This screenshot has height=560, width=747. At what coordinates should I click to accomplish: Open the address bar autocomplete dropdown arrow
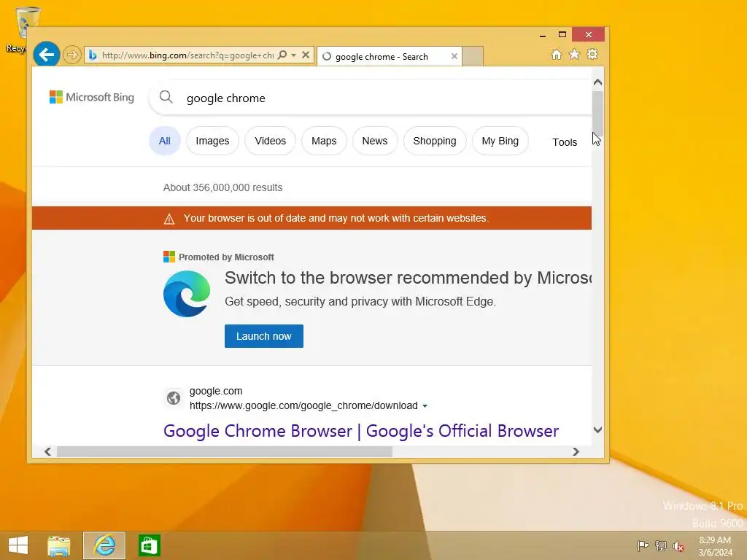[x=294, y=55]
